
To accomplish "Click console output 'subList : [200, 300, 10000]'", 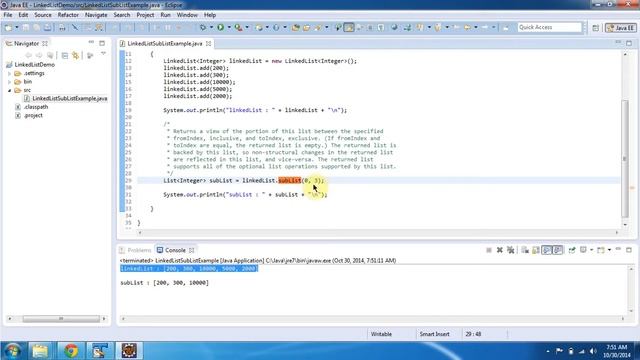I will pyautogui.click(x=164, y=282).
